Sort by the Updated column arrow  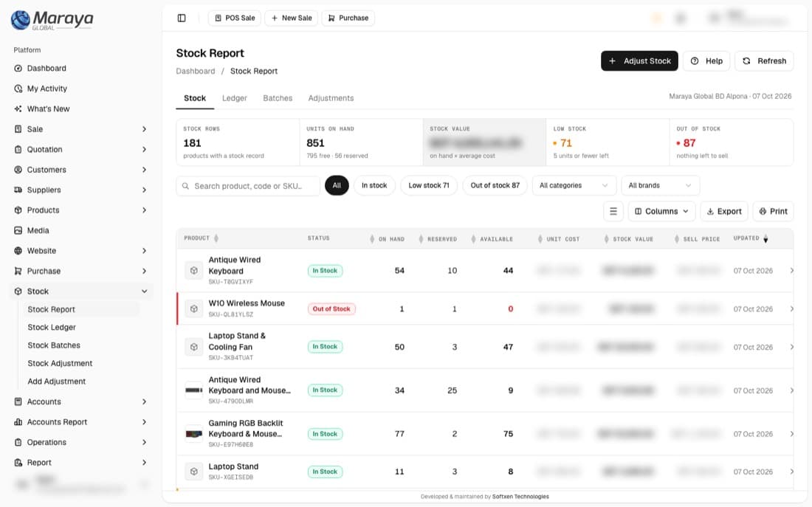pos(766,239)
